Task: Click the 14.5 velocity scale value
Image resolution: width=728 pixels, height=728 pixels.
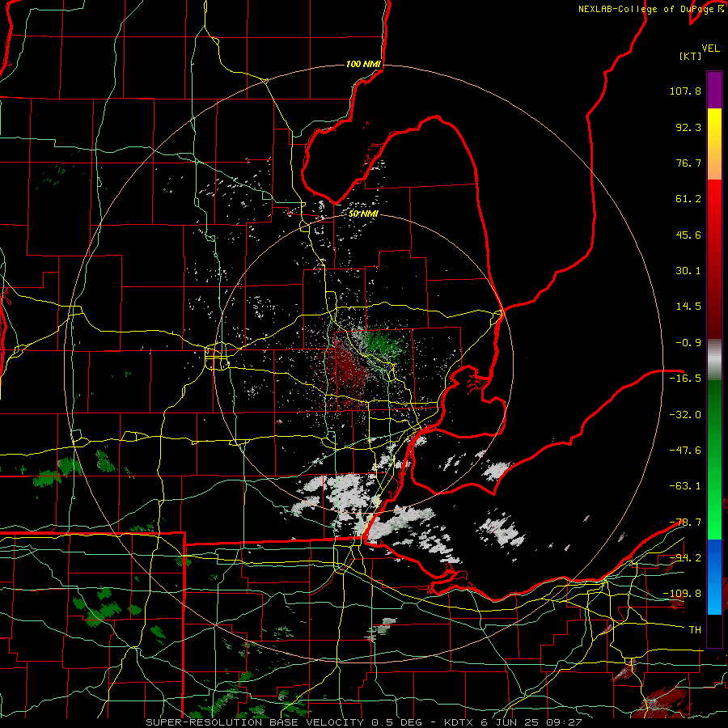Action: (x=688, y=307)
